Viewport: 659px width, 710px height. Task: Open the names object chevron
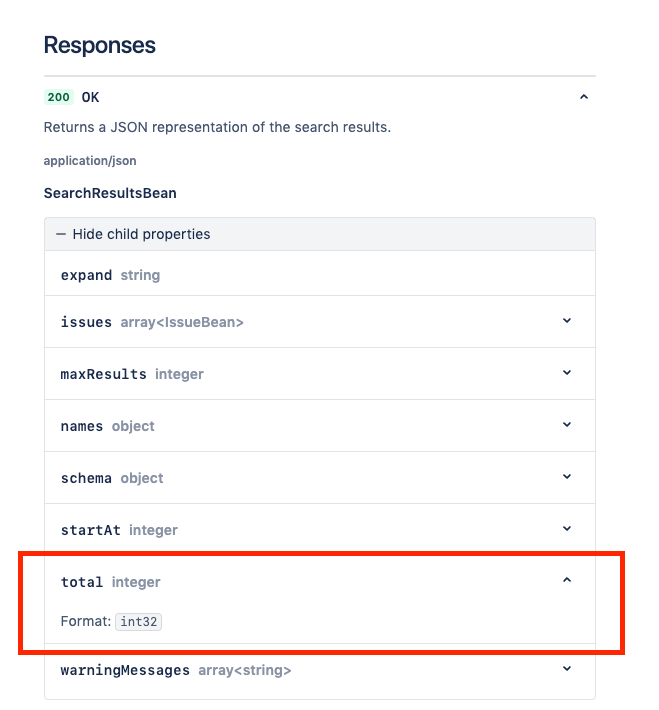click(567, 425)
